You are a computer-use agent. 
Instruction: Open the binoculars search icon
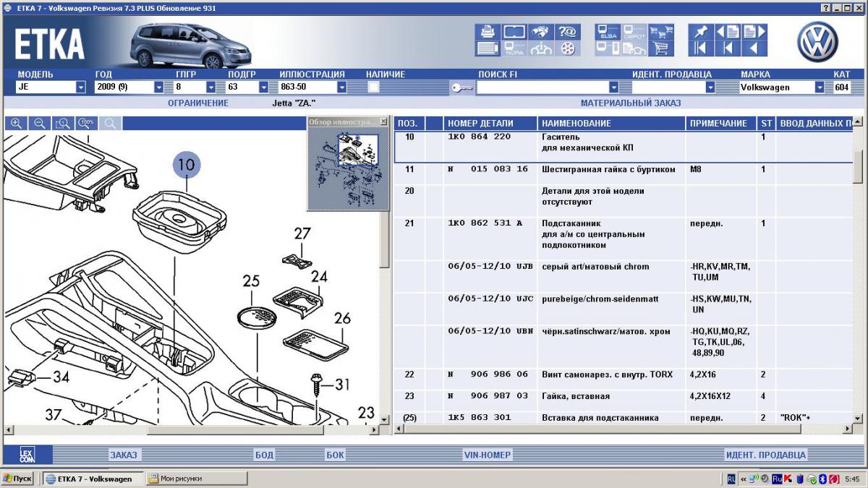click(x=541, y=32)
